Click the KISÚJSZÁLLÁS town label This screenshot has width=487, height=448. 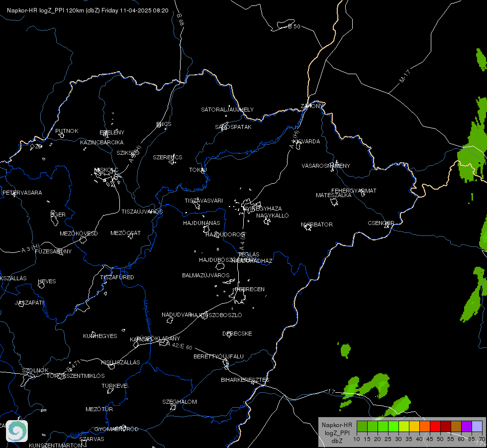tap(120, 362)
